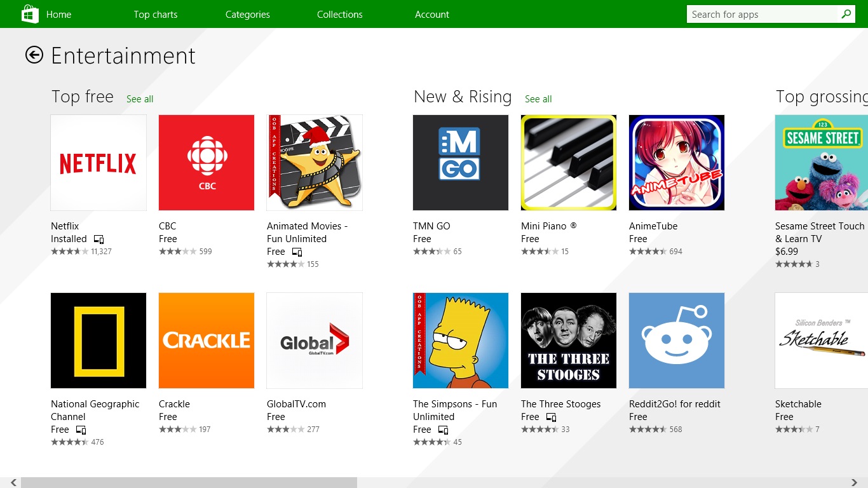
Task: Open the AnimeTube app icon
Action: tap(677, 163)
